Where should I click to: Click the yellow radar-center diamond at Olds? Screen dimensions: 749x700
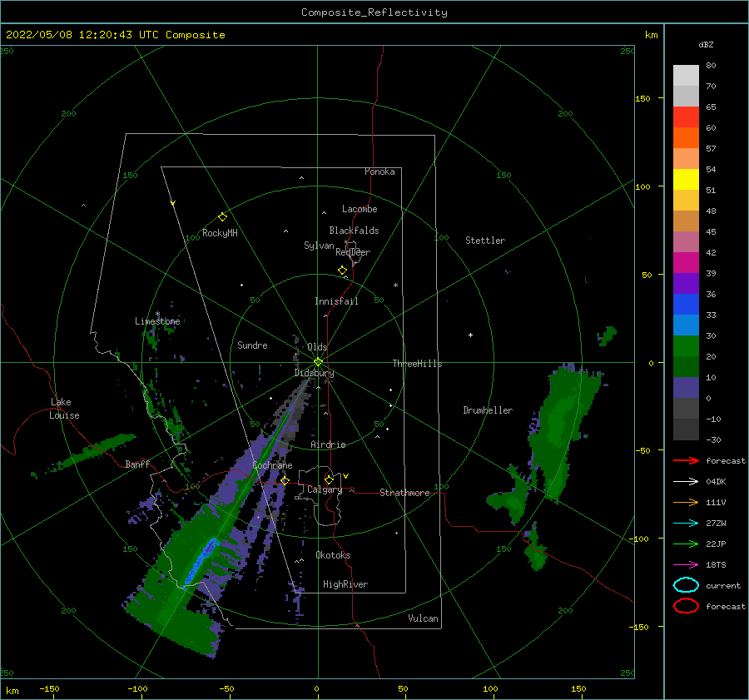point(318,362)
